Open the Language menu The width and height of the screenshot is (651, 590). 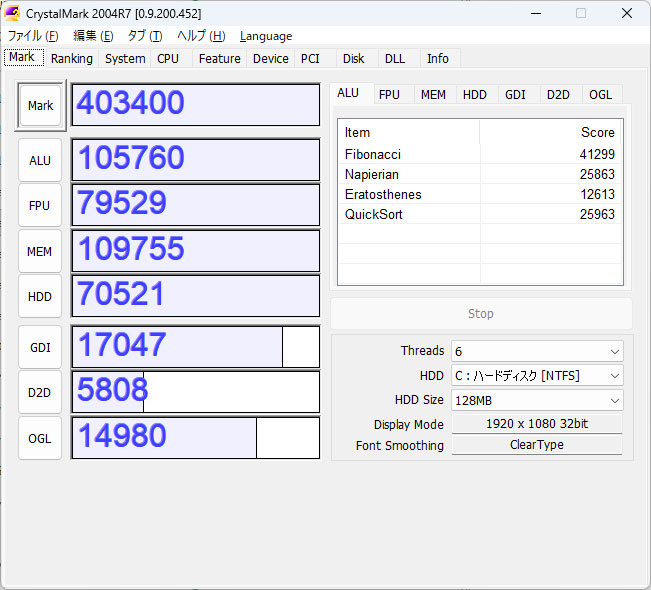(x=266, y=36)
